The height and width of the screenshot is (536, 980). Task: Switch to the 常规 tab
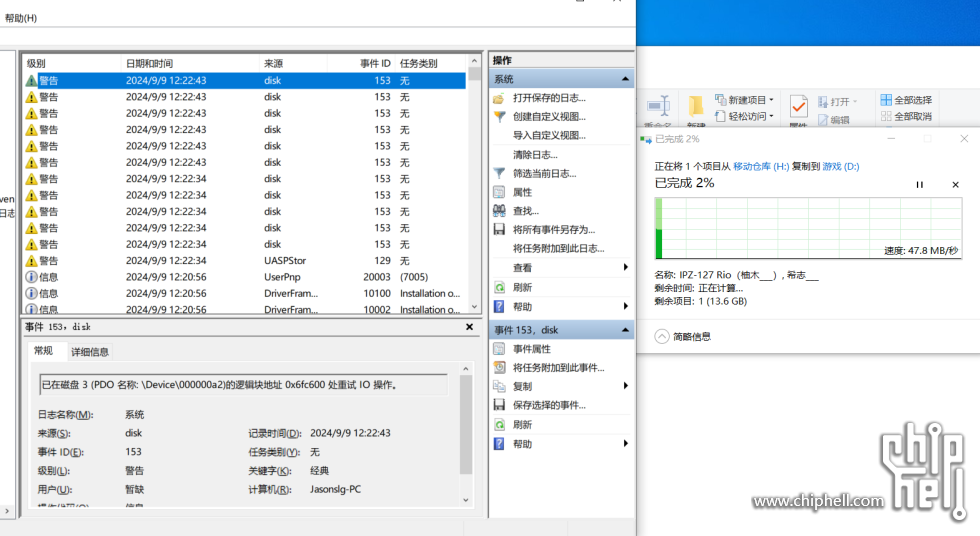44,351
